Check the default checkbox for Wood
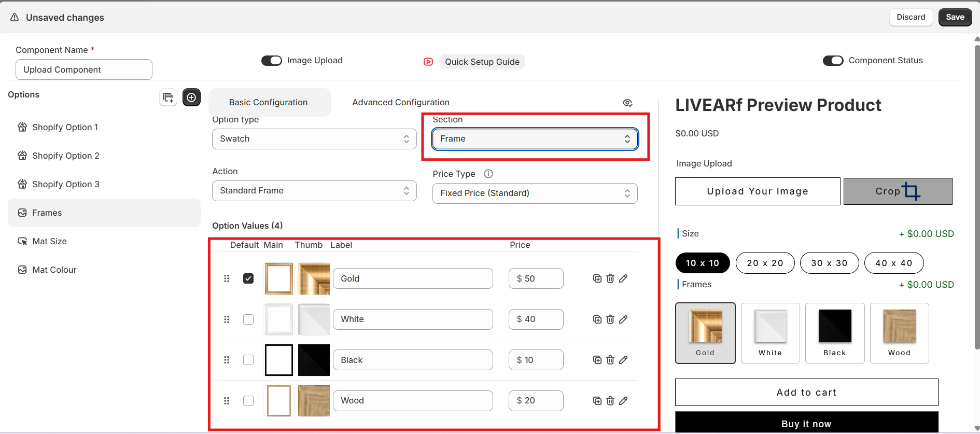 point(248,401)
